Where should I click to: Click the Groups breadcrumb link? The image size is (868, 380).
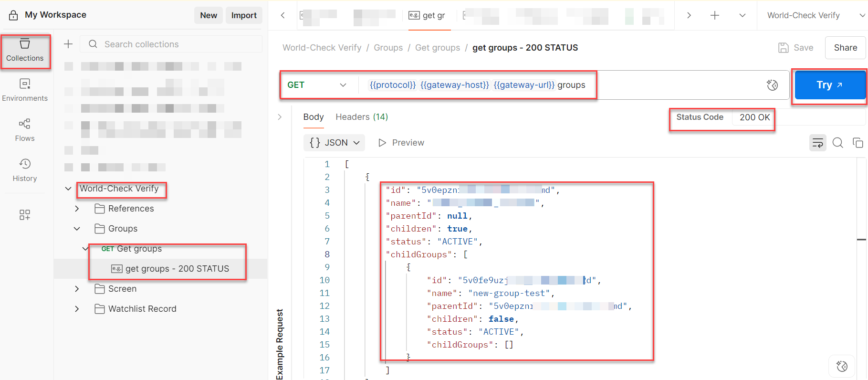click(388, 48)
